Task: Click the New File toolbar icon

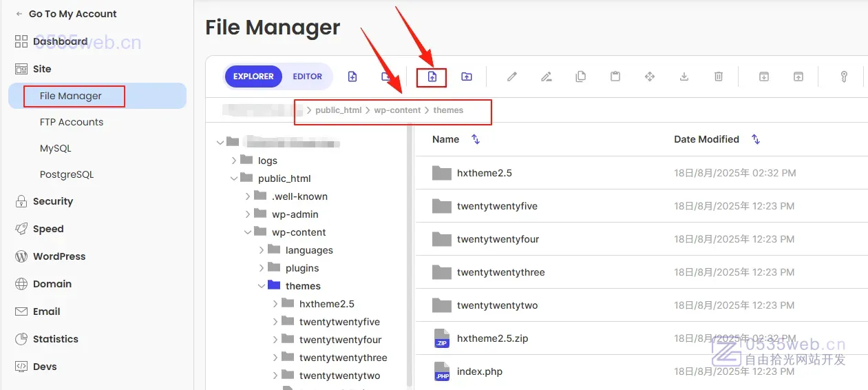Action: coord(352,76)
